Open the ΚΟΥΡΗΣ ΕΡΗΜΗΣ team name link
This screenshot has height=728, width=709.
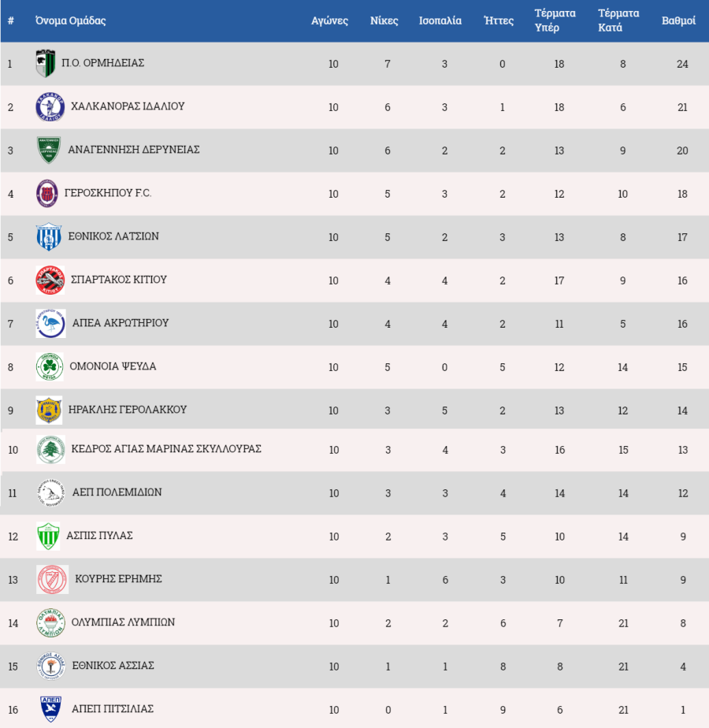click(118, 578)
